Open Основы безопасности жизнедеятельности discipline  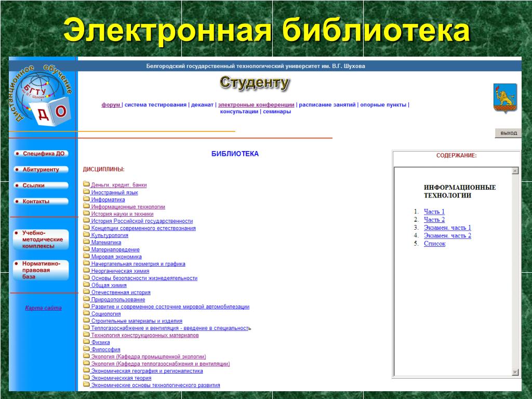click(144, 278)
